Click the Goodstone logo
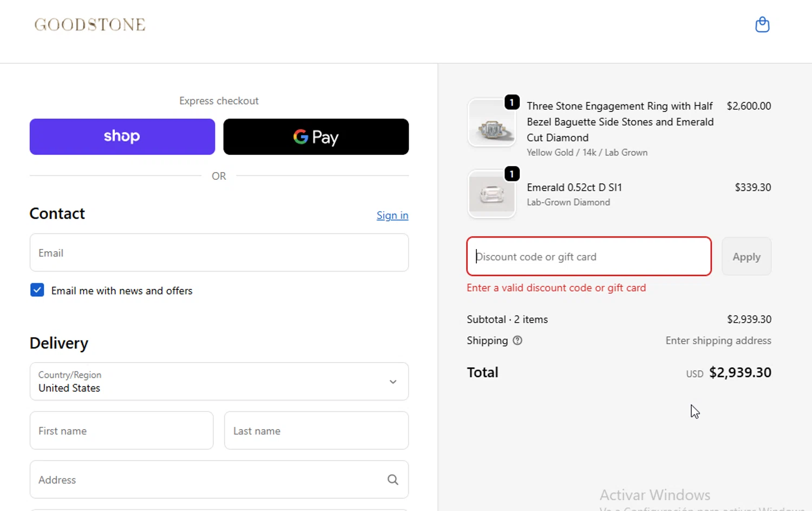This screenshot has width=812, height=511. [90, 25]
